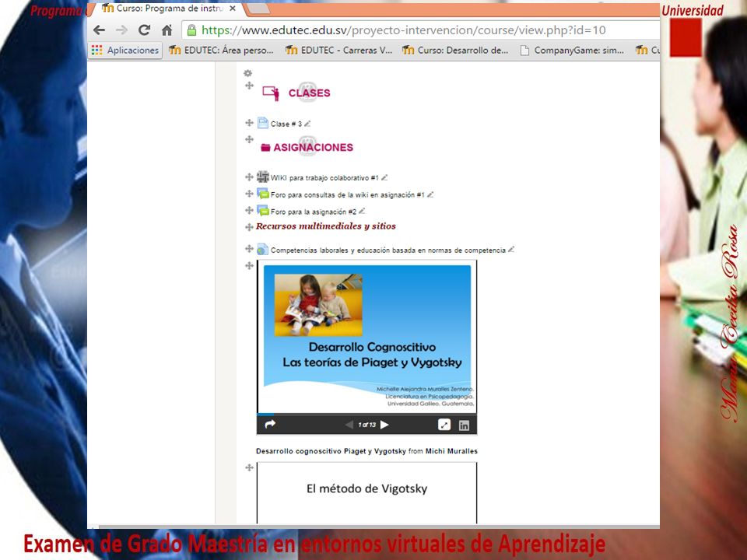This screenshot has width=747, height=560.
Task: Click forum icon of Foro para consultas
Action: tap(263, 194)
